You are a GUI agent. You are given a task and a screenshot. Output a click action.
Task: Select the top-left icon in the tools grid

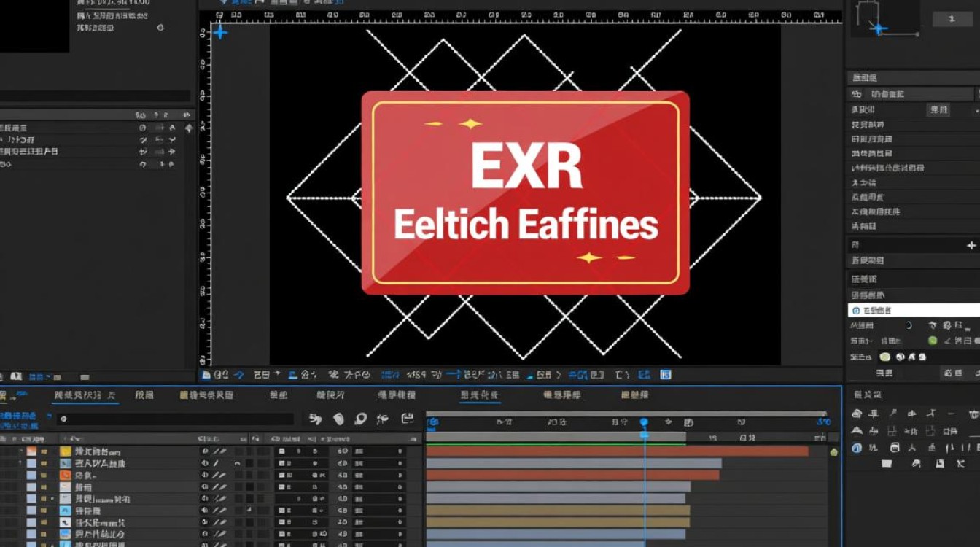pyautogui.click(x=857, y=414)
